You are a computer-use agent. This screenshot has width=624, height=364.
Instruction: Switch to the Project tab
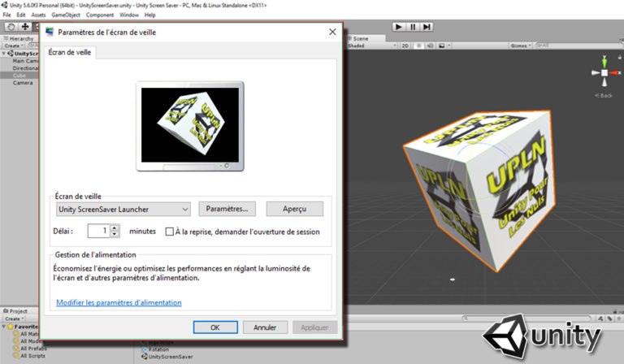tap(15, 311)
